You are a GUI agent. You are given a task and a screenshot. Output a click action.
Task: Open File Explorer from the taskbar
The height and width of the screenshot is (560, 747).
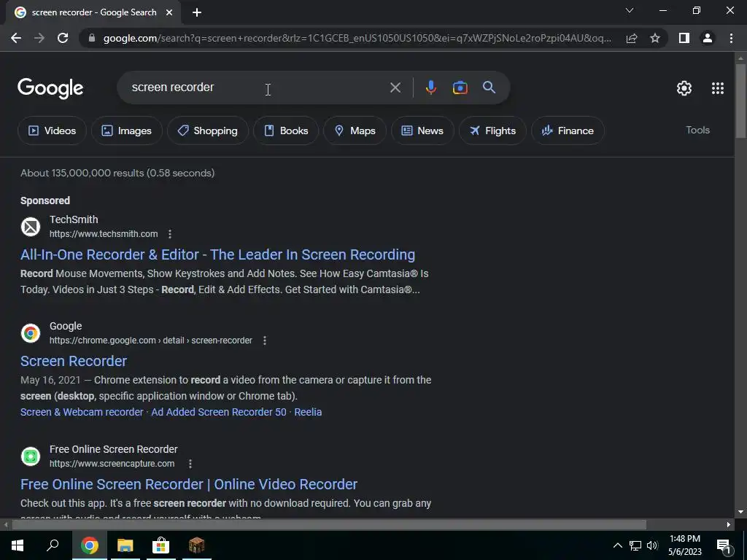(125, 545)
